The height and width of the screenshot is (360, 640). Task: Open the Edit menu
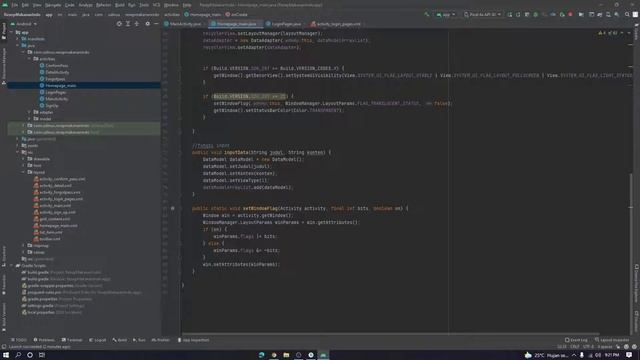tap(25, 5)
